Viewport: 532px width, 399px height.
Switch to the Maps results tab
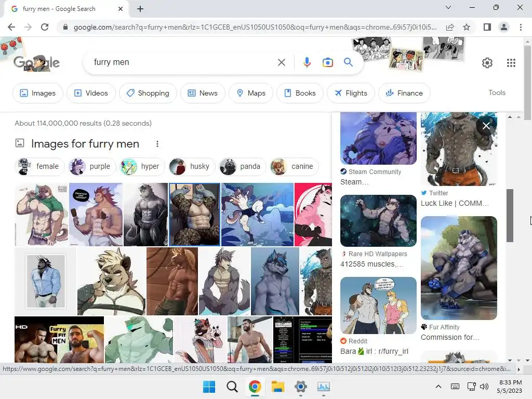[x=251, y=93]
